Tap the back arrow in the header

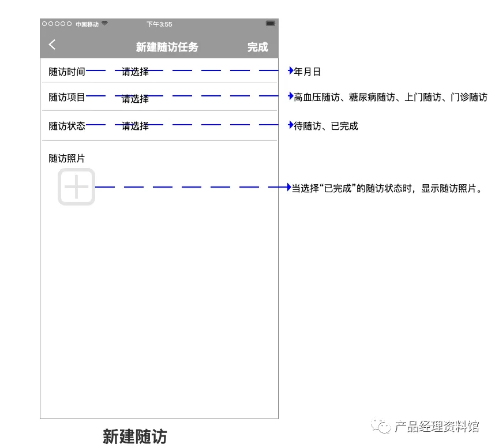(52, 44)
